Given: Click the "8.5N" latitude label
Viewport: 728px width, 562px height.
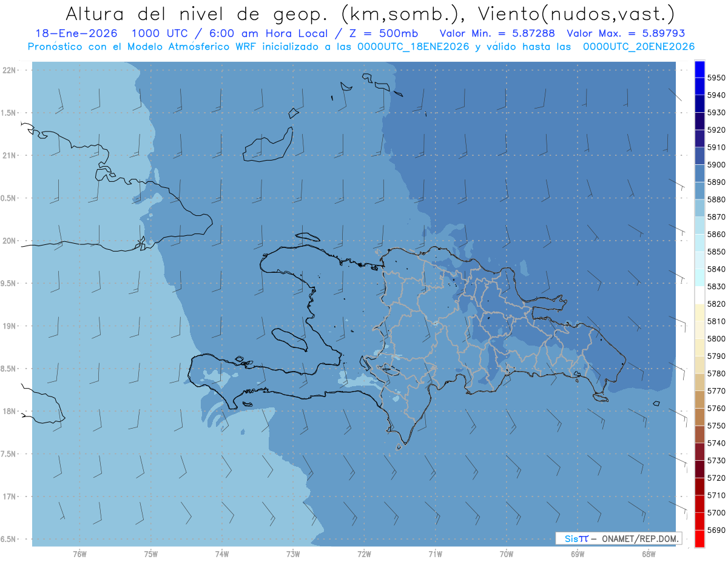Looking at the screenshot, I should coord(8,369).
